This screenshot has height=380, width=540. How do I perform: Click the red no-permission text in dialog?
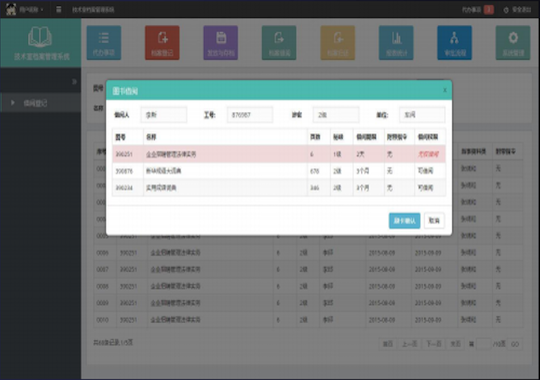pos(428,154)
